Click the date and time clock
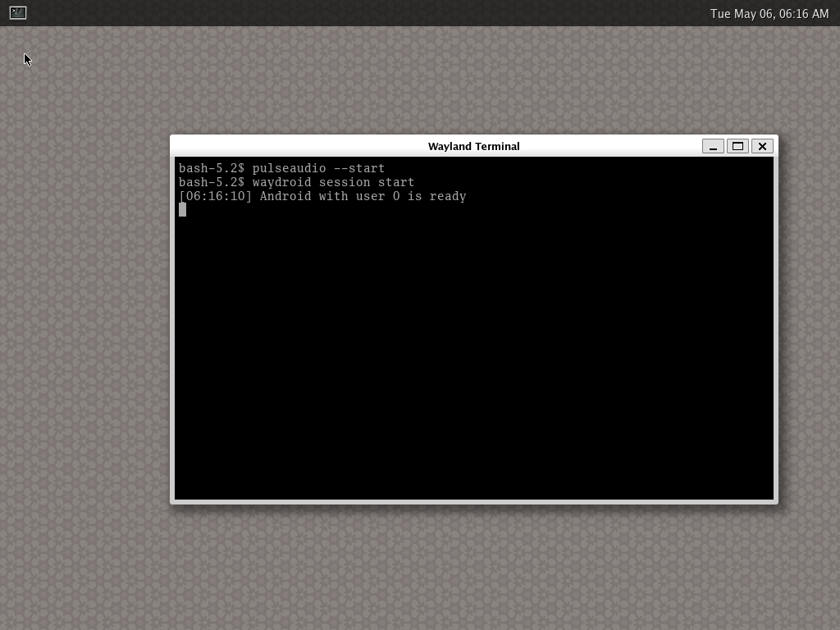The height and width of the screenshot is (630, 840). point(769,13)
